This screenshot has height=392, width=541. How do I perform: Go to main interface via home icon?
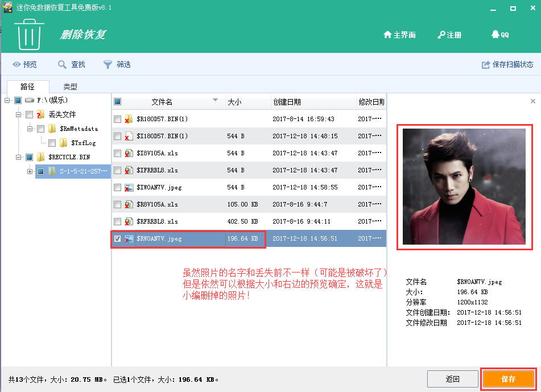tap(387, 35)
